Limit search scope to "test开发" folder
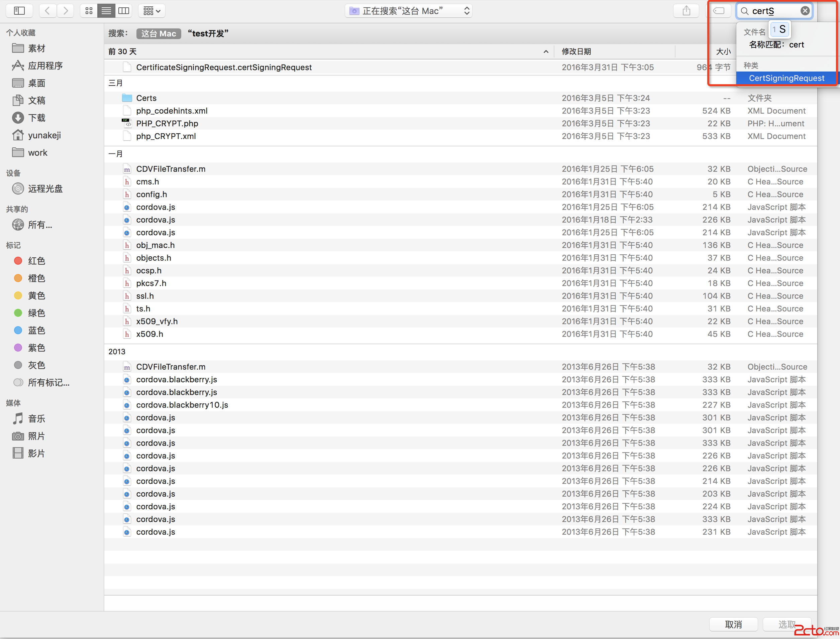Image resolution: width=840 pixels, height=639 pixels. tap(208, 33)
